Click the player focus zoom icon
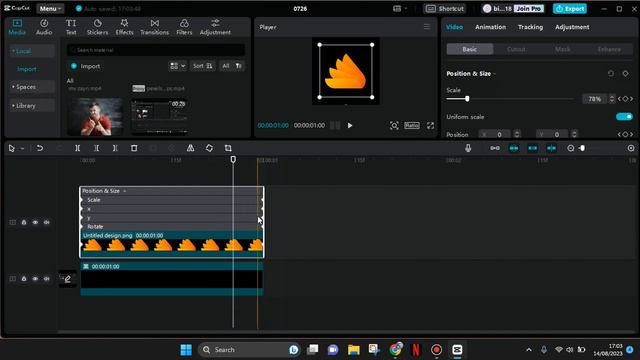Viewport: 640px width, 360px height. tap(394, 126)
